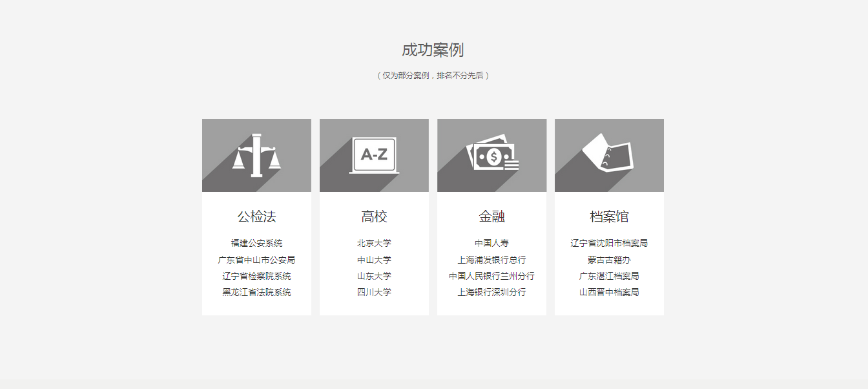
Task: Click the dollar banknotes icon
Action: click(492, 152)
